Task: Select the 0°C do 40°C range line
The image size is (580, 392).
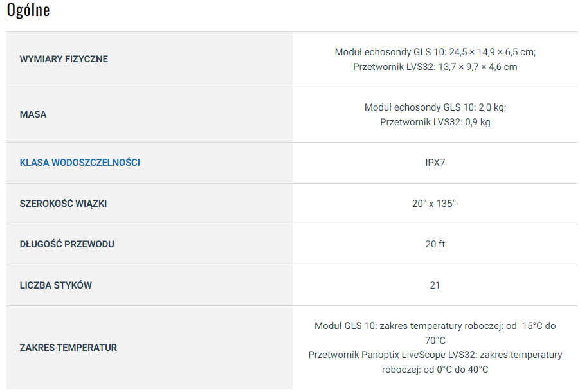Action: point(435,370)
